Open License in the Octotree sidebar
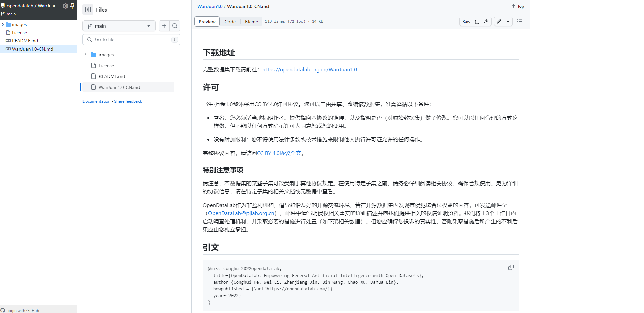Viewport: 644px width, 313px height. [19, 33]
